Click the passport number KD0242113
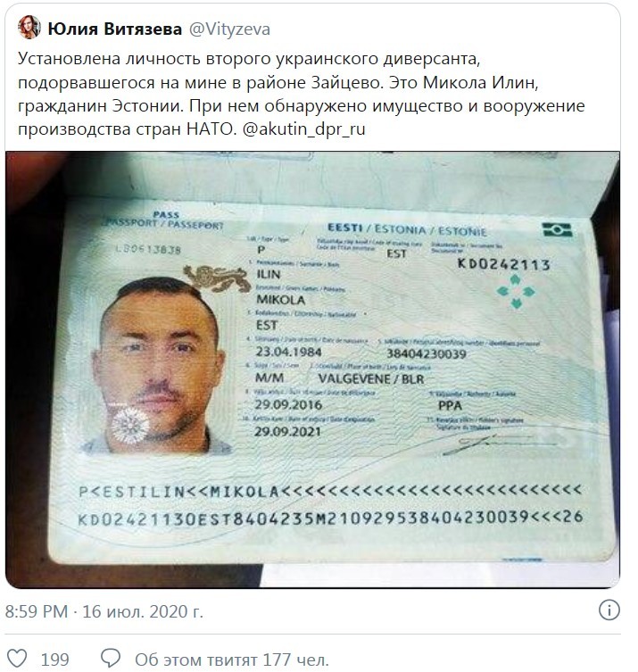 pos(504,264)
